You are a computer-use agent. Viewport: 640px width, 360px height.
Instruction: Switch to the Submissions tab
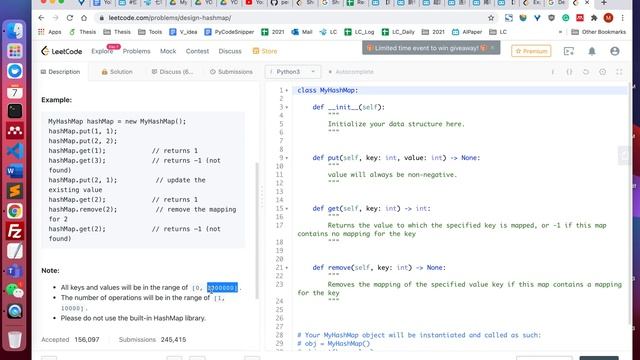coord(231,72)
